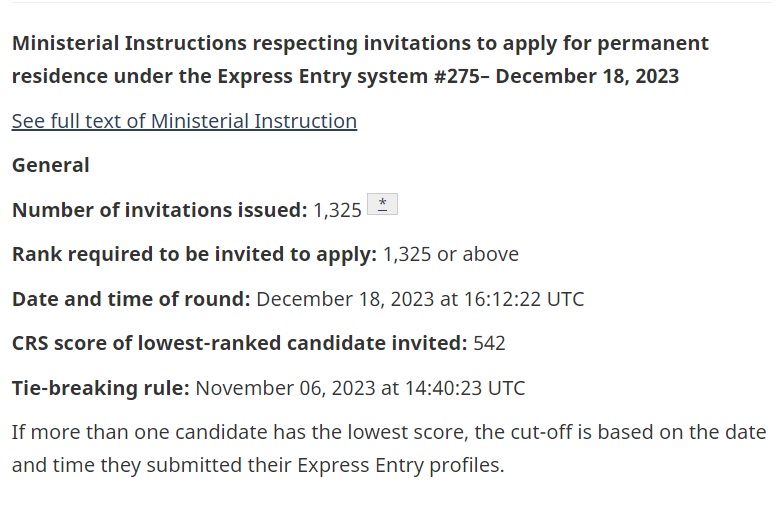Select the "December 18, 2023 at 16:12:22 UTC" value
This screenshot has height=509, width=784.
pyautogui.click(x=420, y=299)
